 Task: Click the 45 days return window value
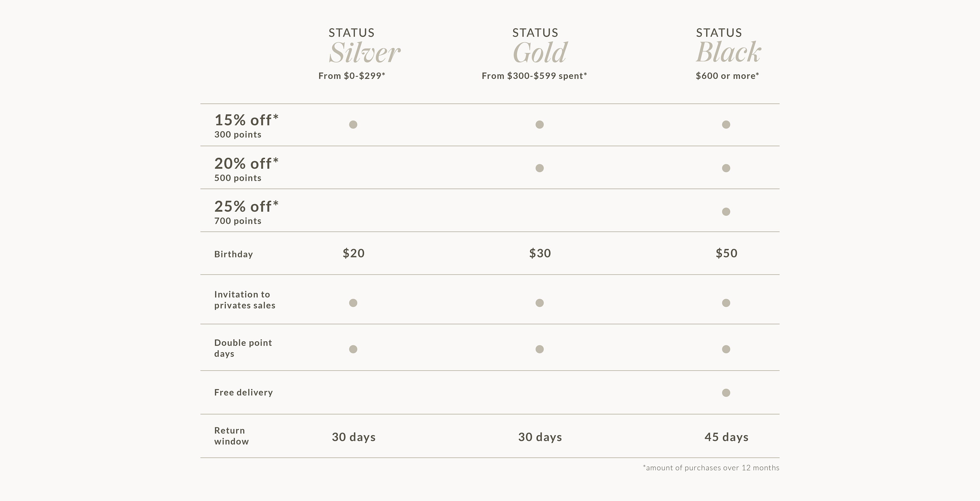[x=726, y=437]
